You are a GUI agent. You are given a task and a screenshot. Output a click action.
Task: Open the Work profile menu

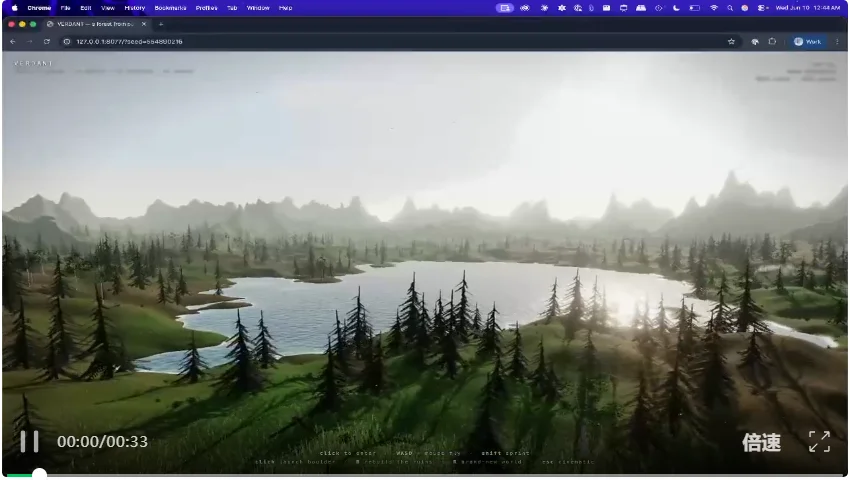tap(807, 41)
